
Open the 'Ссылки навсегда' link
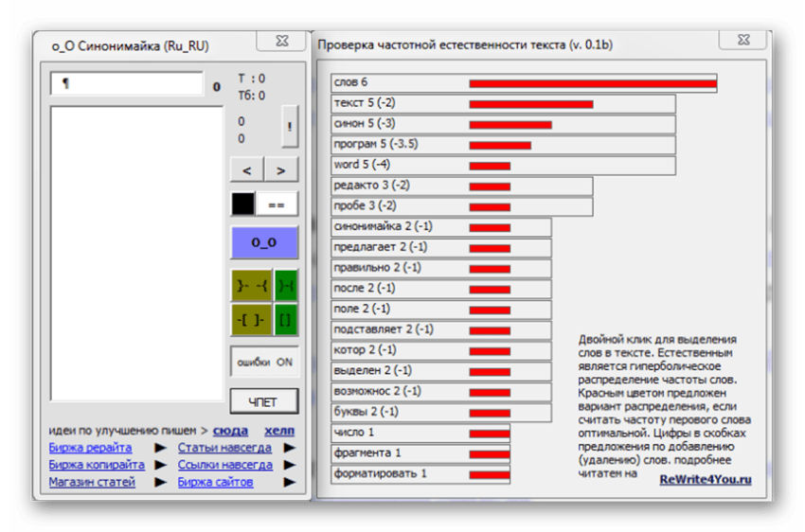tap(224, 464)
